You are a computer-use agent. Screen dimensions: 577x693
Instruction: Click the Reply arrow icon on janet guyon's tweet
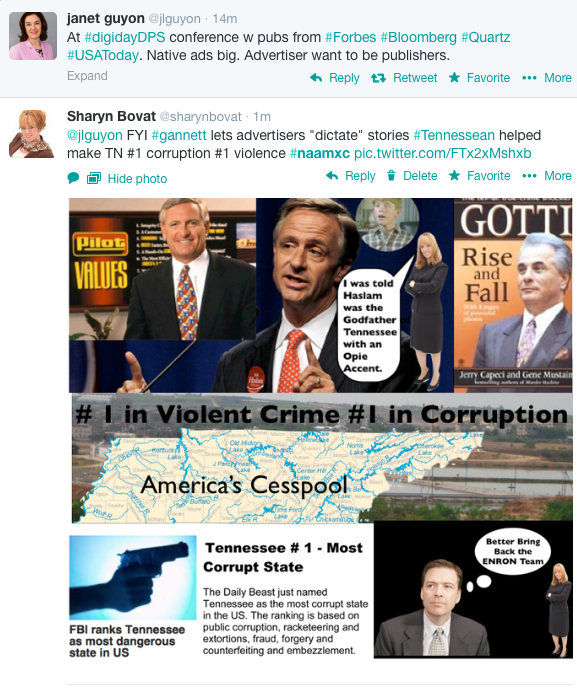pyautogui.click(x=316, y=78)
